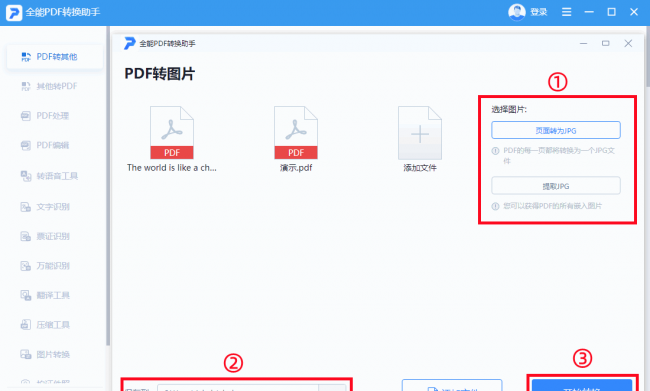Maximize the inner PDF转图片 dialog
Screen dimensions: 650x391
tap(606, 43)
